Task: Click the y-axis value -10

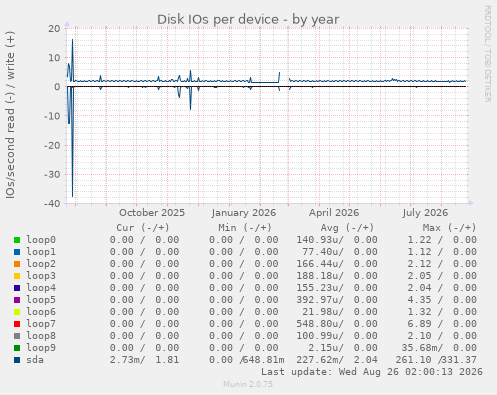Action: (52, 116)
